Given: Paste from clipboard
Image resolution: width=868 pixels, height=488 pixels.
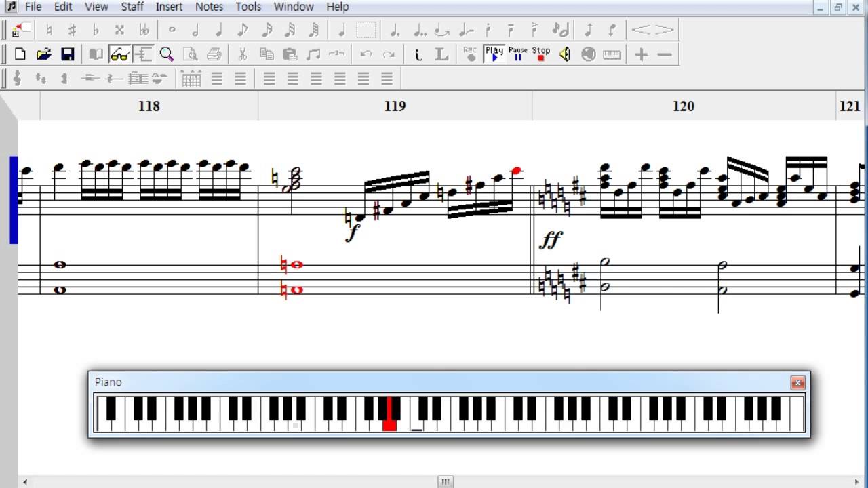Looking at the screenshot, I should point(290,54).
